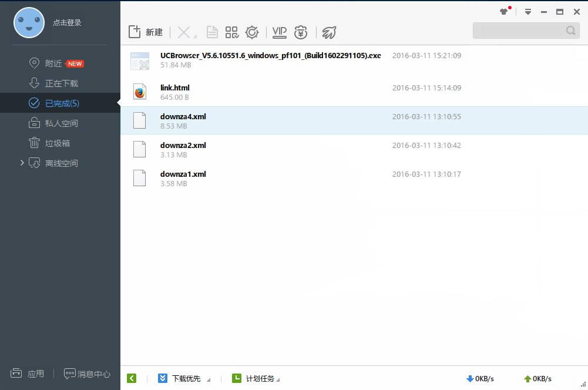
Task: Open the skin t-shirt icon
Action: point(504,12)
